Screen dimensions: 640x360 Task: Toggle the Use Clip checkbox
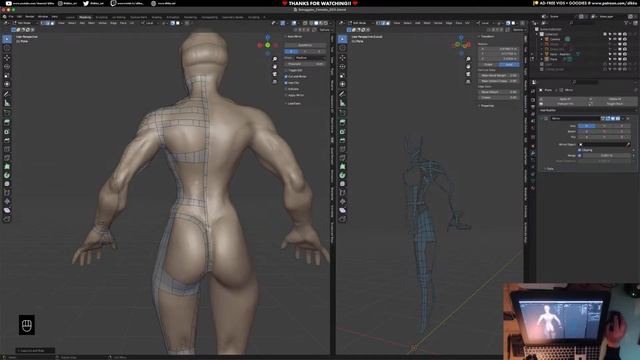click(286, 83)
